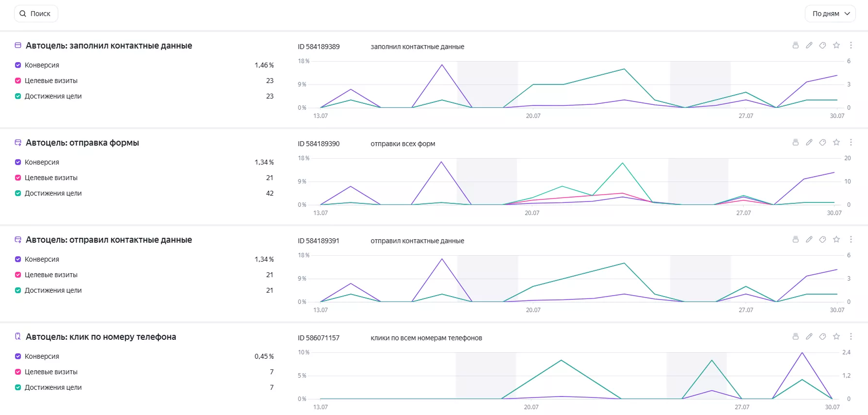Edit the заполнил контактные данные goal with the pencil icon
Viewport: 868px width, 415px height.
809,45
